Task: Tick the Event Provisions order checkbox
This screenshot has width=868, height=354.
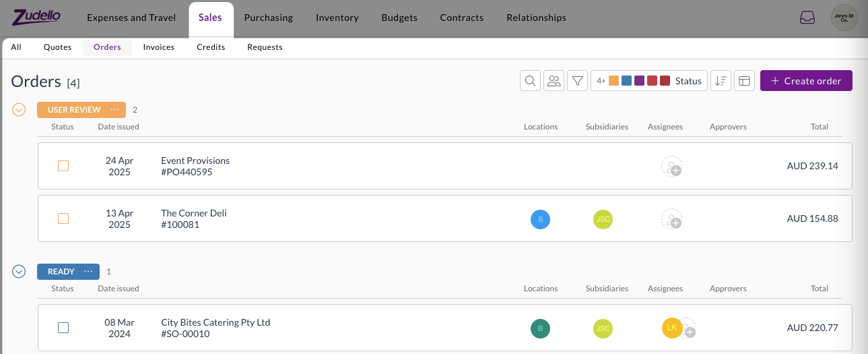Action: click(63, 166)
